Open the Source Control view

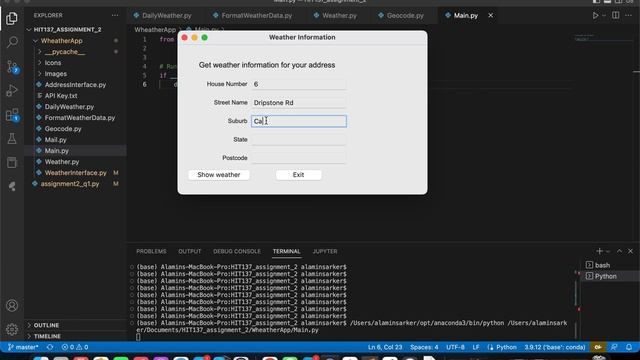(x=12, y=67)
